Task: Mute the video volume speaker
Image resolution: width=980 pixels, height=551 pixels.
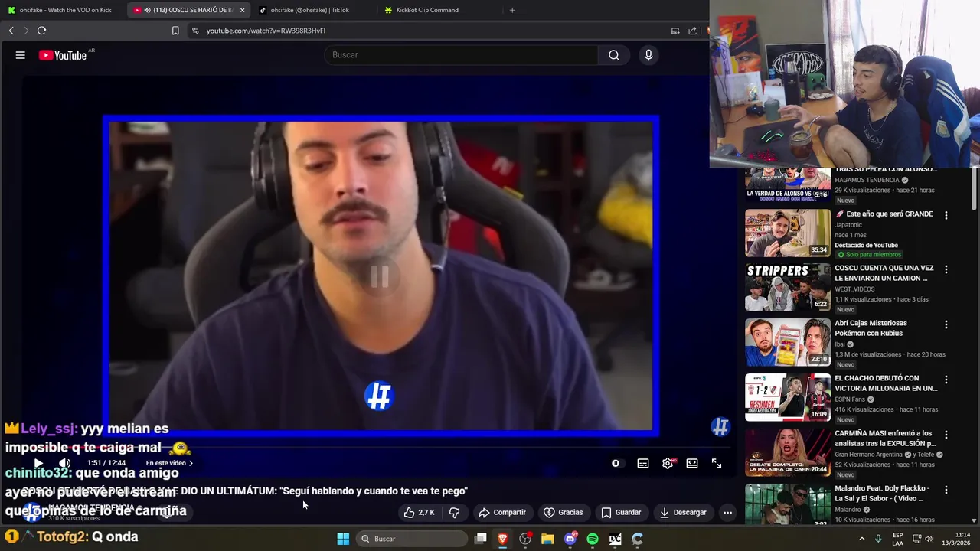Action: 65,463
